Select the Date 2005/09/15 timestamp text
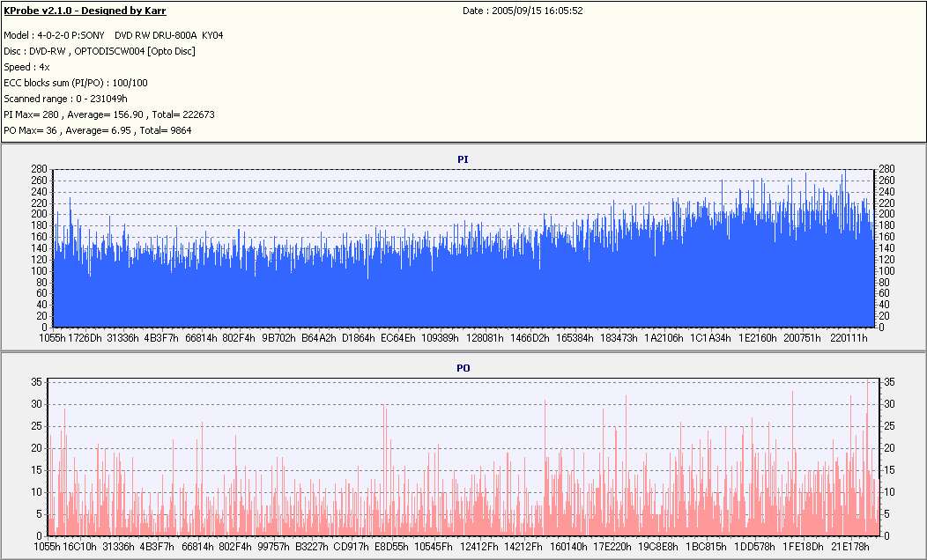This screenshot has height=560, width=927. pyautogui.click(x=523, y=11)
